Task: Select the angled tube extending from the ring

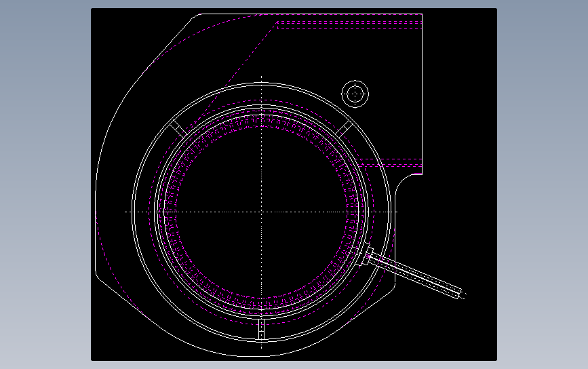Action: tap(416, 275)
